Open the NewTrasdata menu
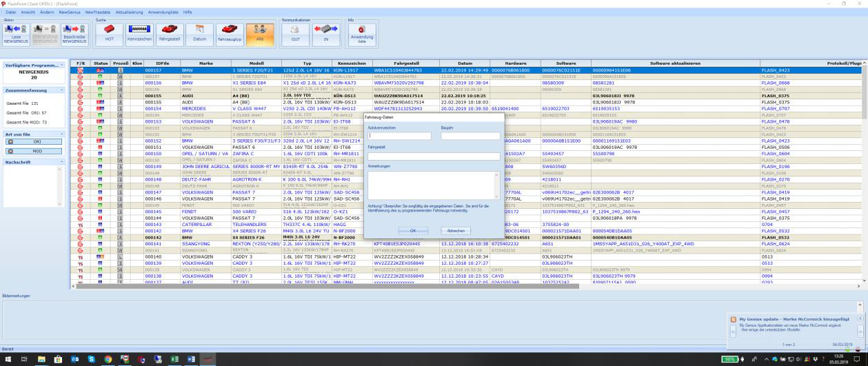868x366 pixels. tap(98, 12)
